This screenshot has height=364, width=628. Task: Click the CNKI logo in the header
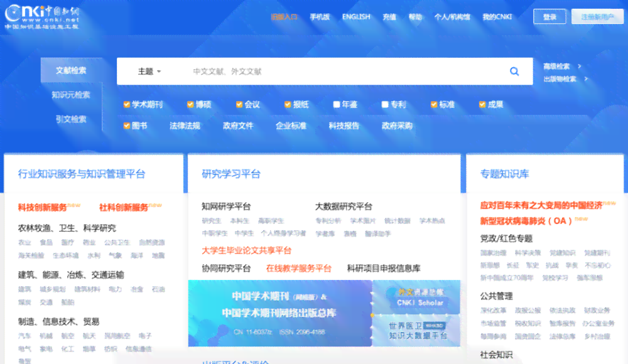[x=42, y=17]
